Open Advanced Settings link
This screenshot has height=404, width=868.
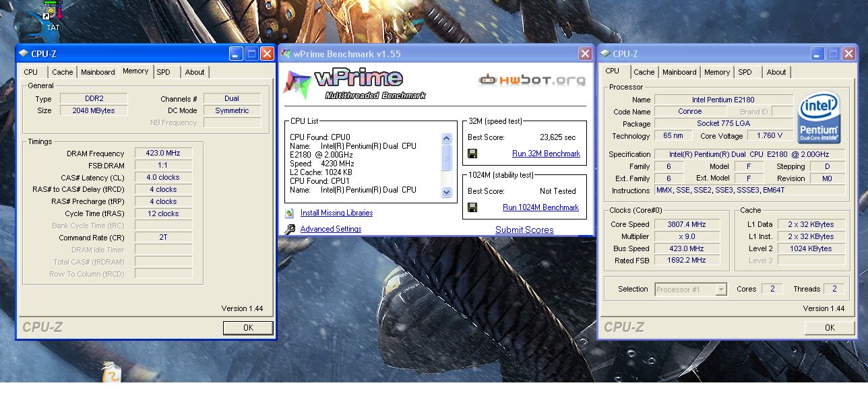331,229
